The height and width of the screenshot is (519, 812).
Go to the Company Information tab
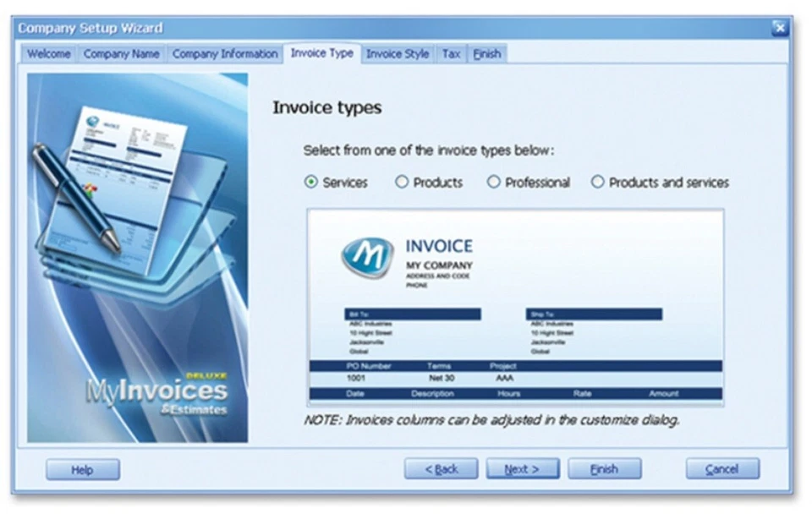pos(225,53)
